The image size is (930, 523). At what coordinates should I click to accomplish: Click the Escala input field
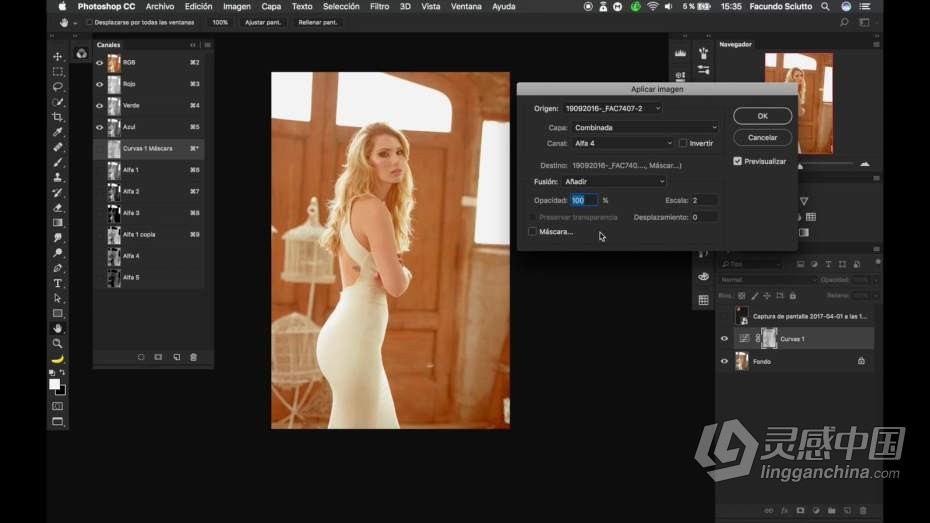point(705,200)
